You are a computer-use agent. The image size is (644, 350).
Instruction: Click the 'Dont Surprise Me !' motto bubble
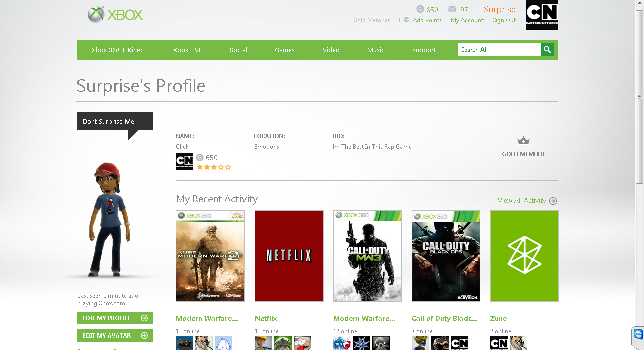tap(115, 121)
